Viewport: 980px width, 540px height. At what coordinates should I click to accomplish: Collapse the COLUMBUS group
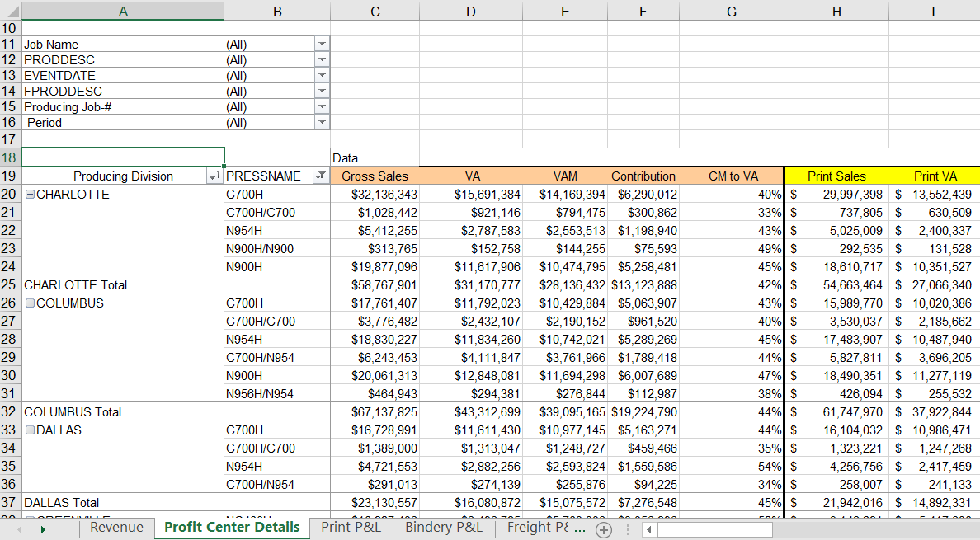point(30,303)
